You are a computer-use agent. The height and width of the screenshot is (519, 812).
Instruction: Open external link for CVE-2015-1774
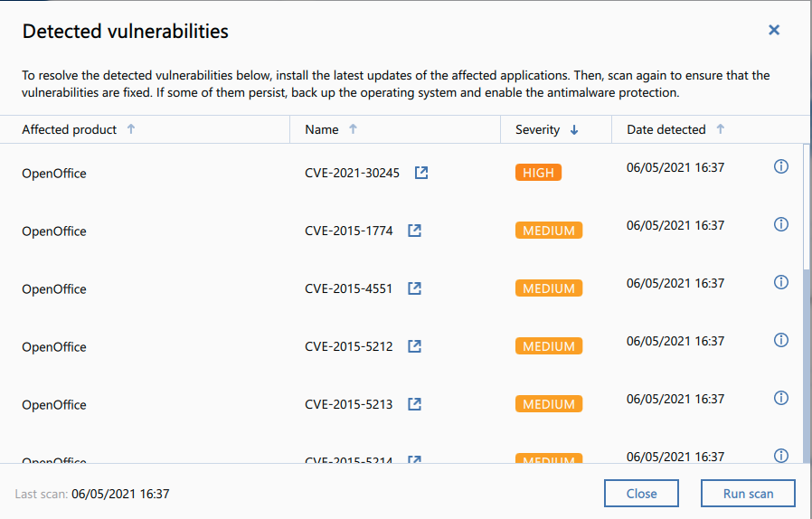point(415,231)
